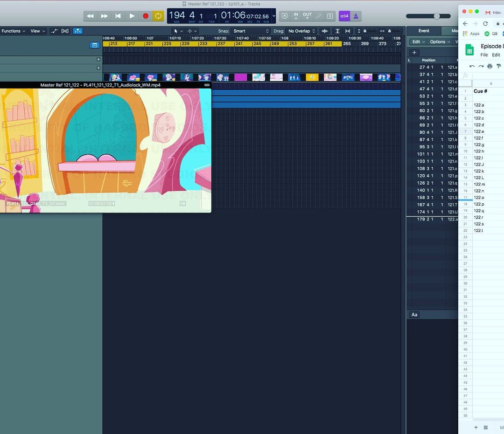The width and height of the screenshot is (504, 434).
Task: Toggle the Replace mode button in control bar
Action: click(285, 16)
